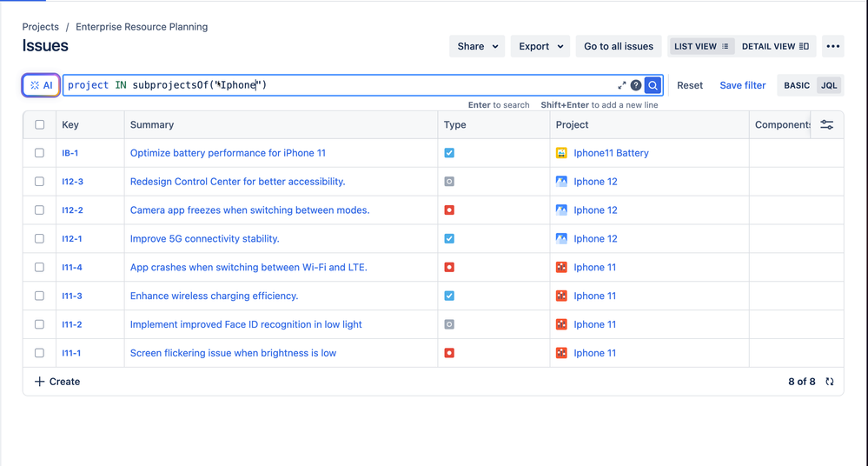Select the JQL search mode
Screen dimensions: 868x466
click(x=829, y=85)
